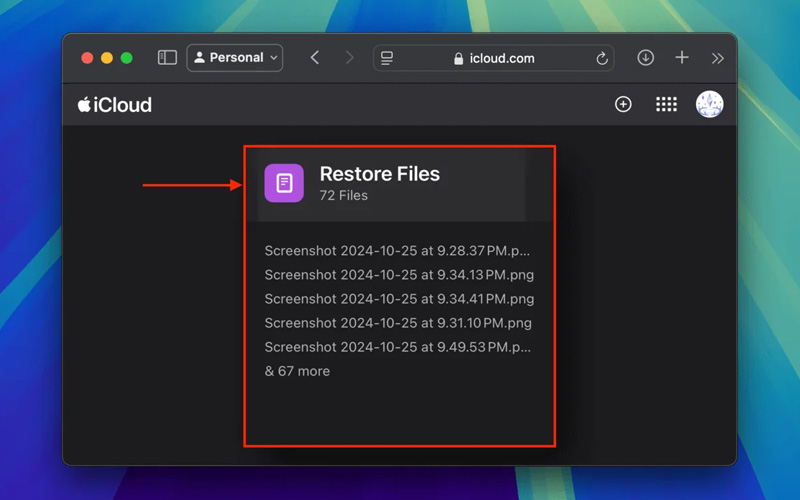Click the purple Restore Files icon
Screen dimensions: 800x500
(x=284, y=184)
